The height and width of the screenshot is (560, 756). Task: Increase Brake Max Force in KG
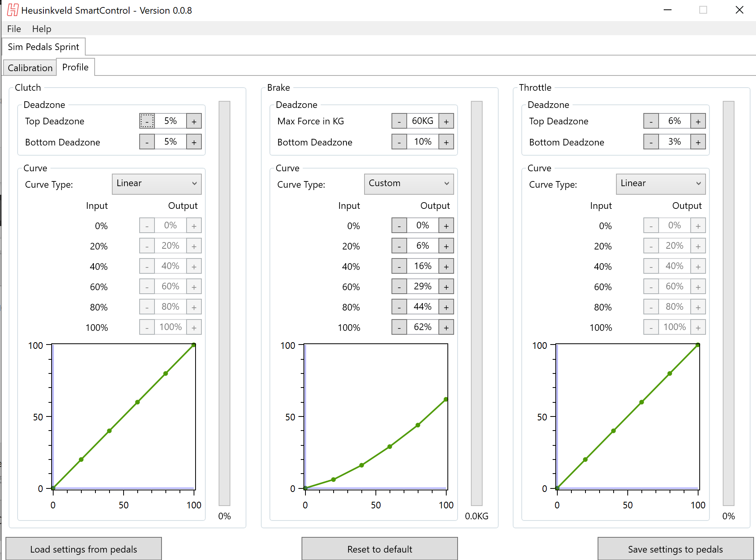pos(446,121)
